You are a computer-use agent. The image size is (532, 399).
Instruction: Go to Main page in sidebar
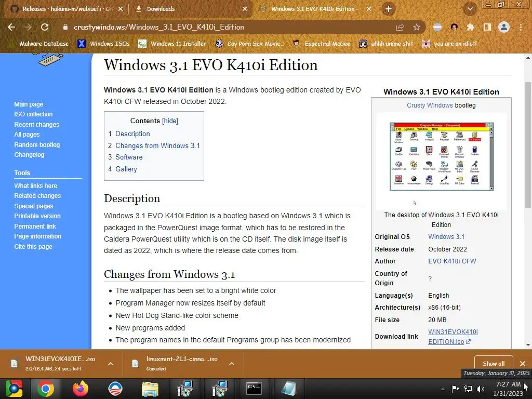point(29,104)
